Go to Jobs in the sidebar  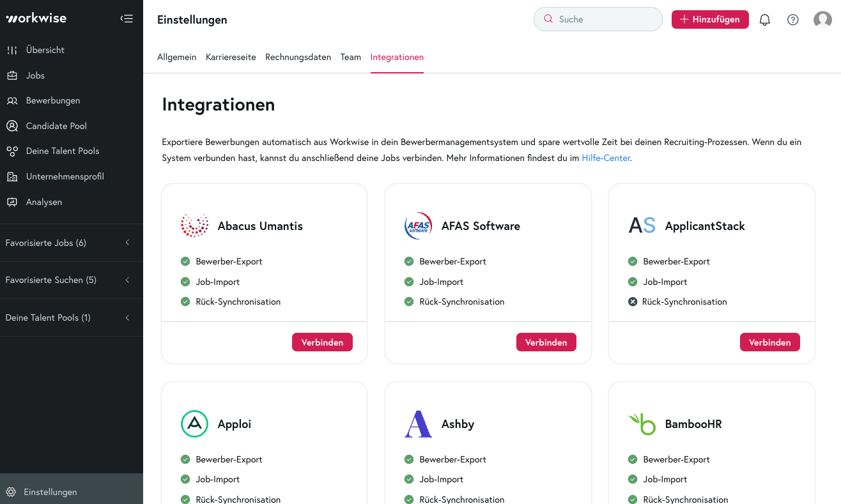pyautogui.click(x=72, y=75)
